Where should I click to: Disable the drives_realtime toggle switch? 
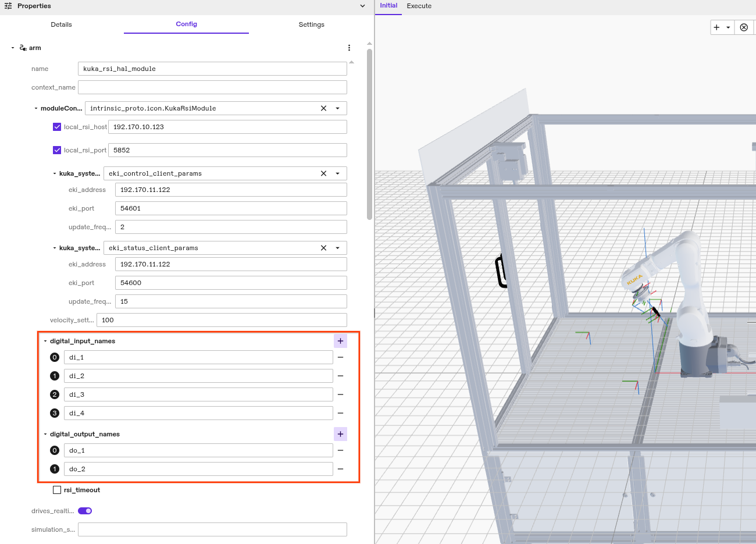[84, 510]
